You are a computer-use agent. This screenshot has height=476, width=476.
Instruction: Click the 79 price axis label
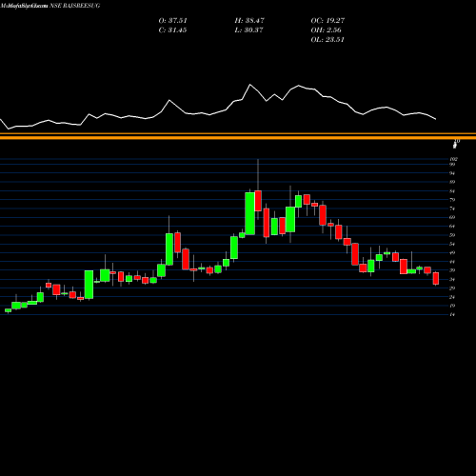(x=452, y=200)
